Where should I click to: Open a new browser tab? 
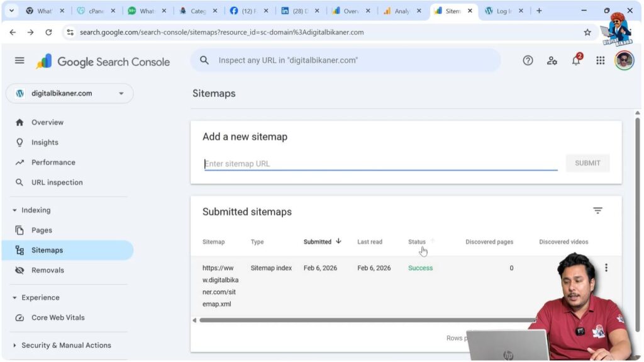coord(539,11)
